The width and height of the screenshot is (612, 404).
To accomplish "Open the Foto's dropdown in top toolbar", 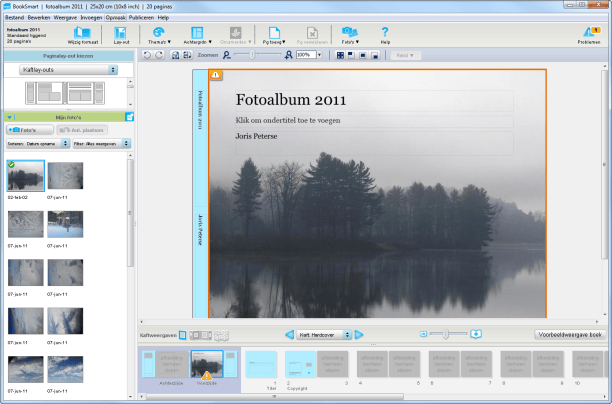I will click(350, 35).
